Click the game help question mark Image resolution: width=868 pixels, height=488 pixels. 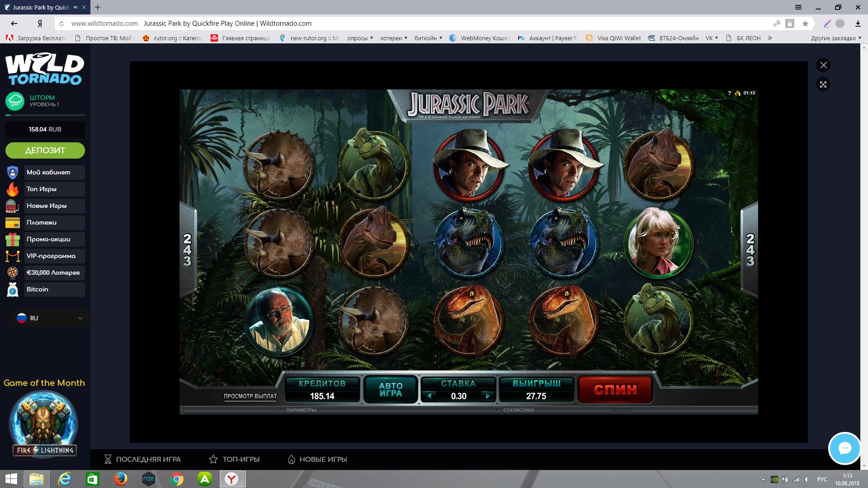729,93
